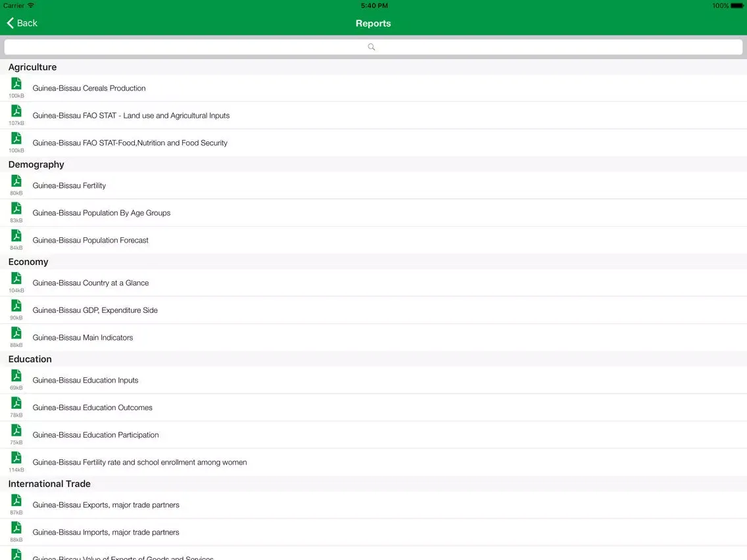
Task: Open PDF icon for Guinea-Bissau Fertility report
Action: click(x=16, y=181)
